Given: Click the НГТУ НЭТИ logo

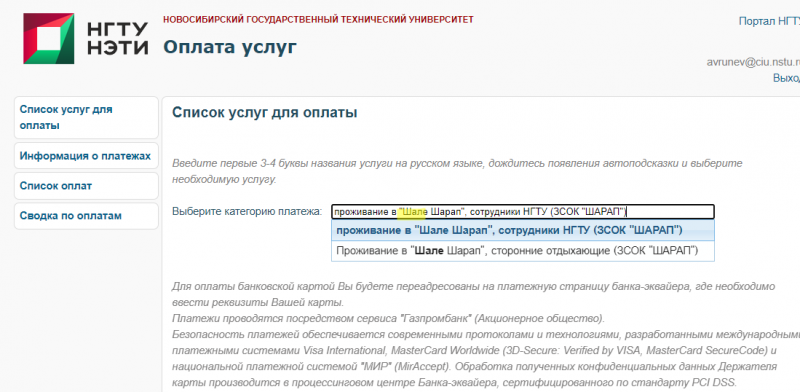Looking at the screenshot, I should [x=86, y=39].
